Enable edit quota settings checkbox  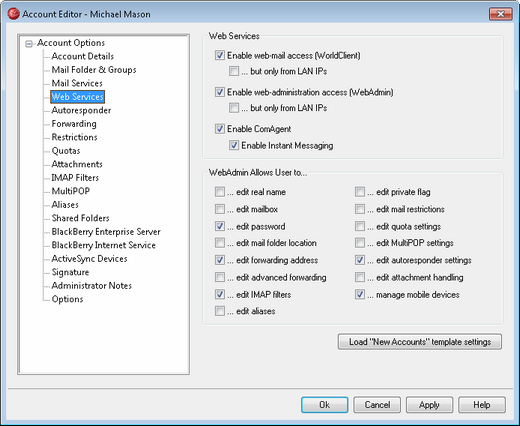pos(360,226)
